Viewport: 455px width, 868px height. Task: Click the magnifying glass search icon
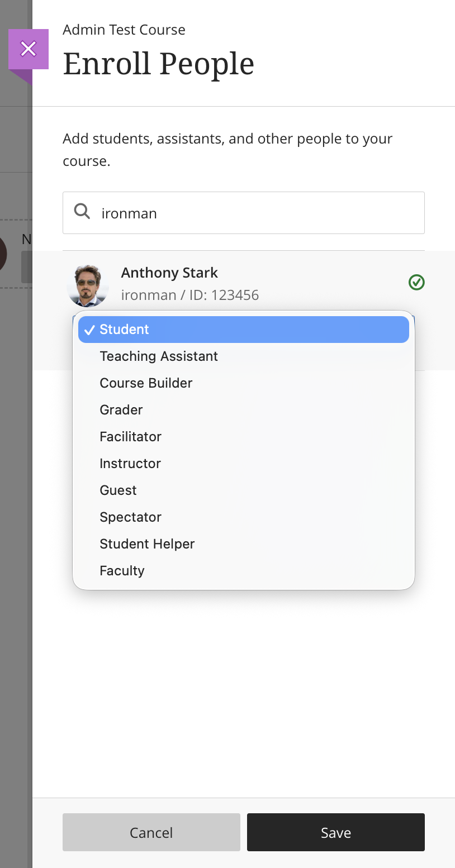pyautogui.click(x=82, y=212)
